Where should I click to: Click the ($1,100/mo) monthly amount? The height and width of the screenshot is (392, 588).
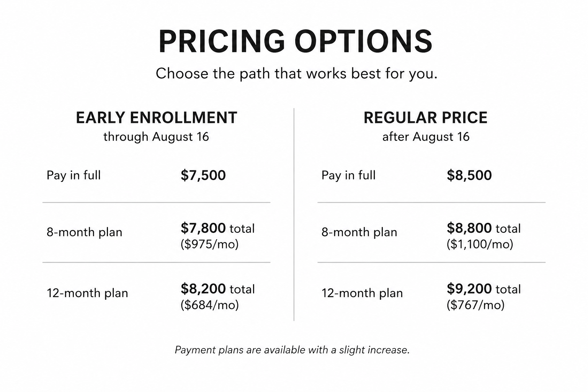(x=480, y=244)
